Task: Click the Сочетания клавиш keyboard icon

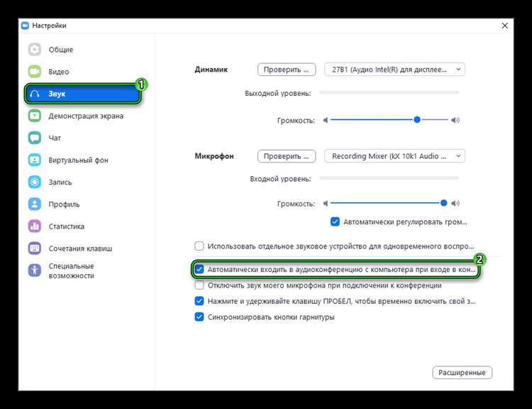Action: click(x=35, y=249)
